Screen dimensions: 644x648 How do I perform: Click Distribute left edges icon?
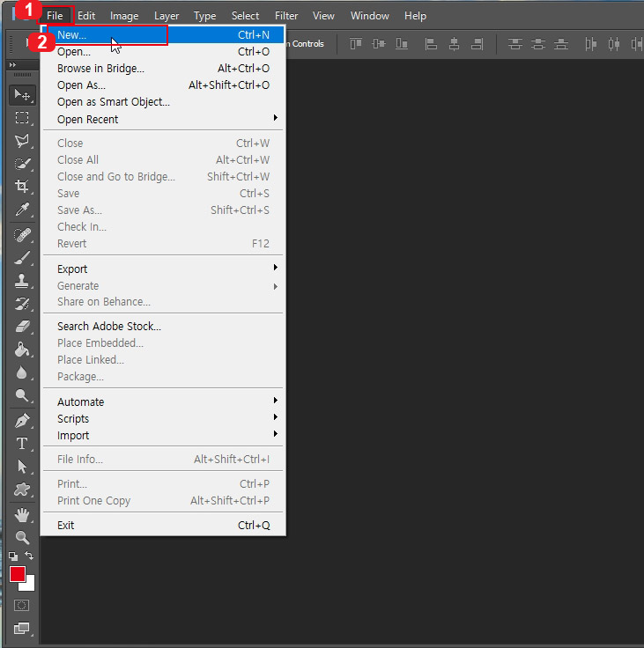(590, 43)
